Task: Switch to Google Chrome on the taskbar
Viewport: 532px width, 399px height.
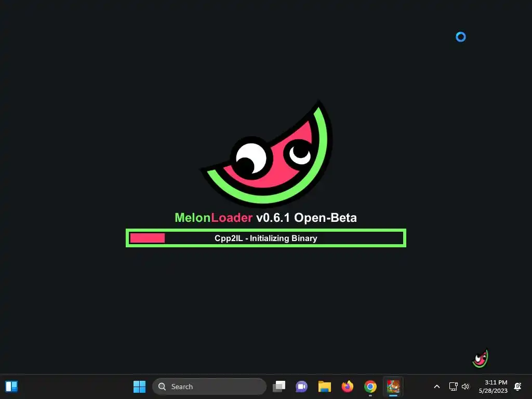Action: 370,387
